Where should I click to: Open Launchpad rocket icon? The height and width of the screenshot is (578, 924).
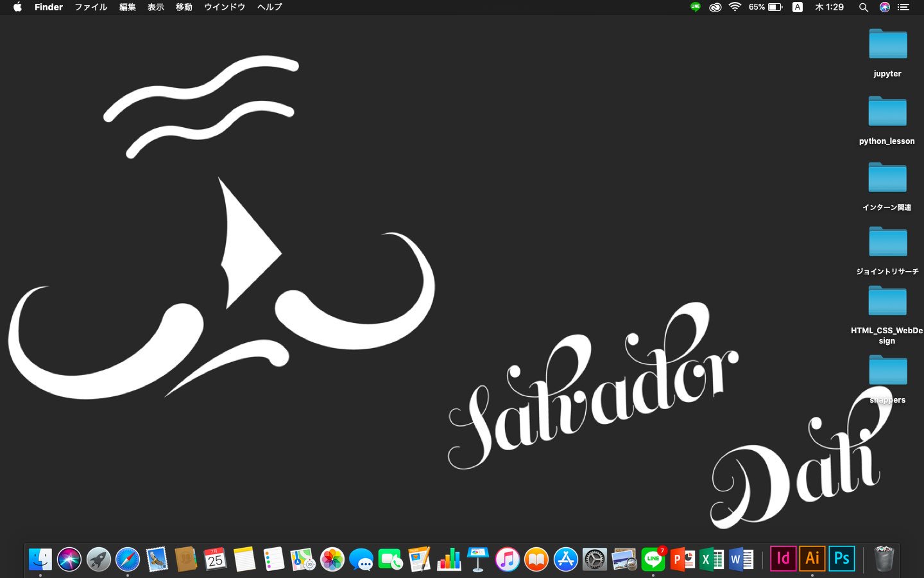(99, 559)
